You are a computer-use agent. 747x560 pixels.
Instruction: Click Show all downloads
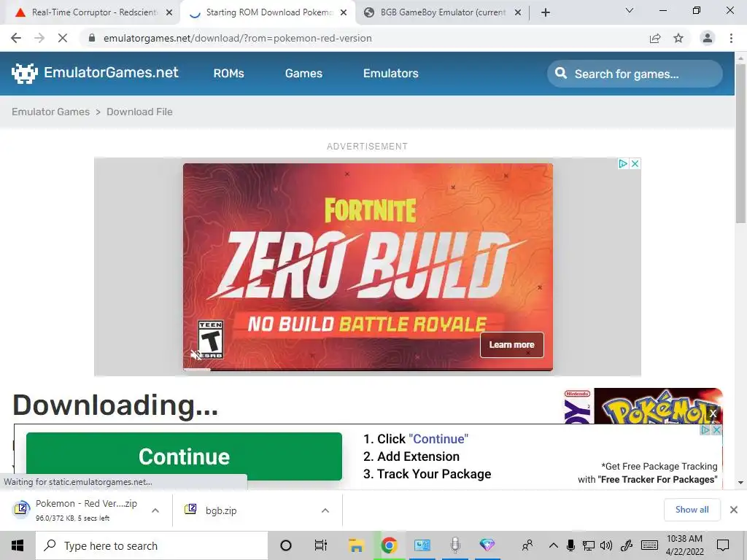[692, 510]
